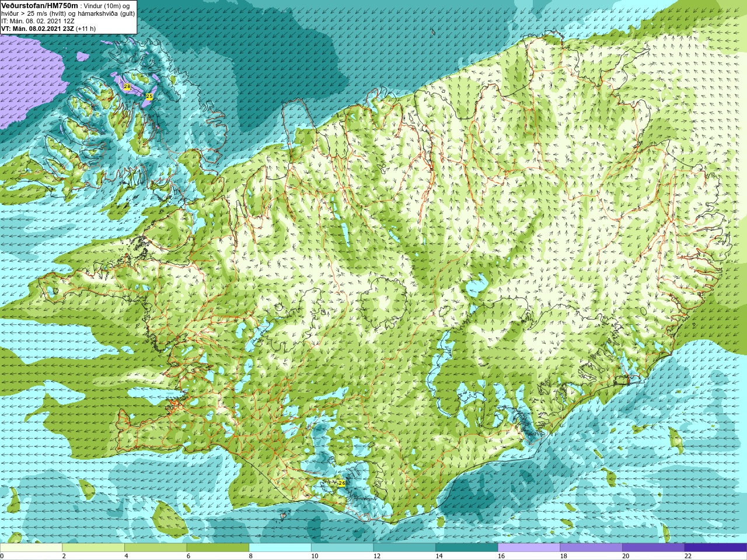This screenshot has height=560, width=747.
Task: Select the darkest legend swatch above 22 m/s
Action: pyautogui.click(x=715, y=548)
